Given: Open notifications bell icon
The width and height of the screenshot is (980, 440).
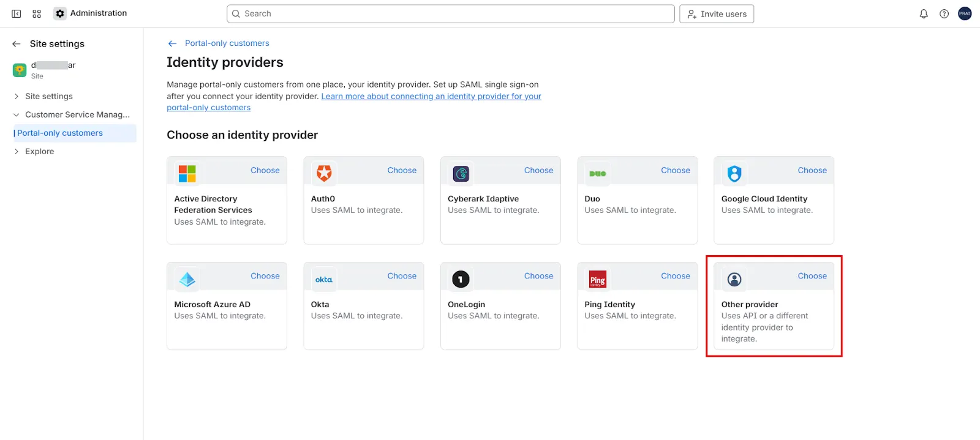Looking at the screenshot, I should click(924, 13).
